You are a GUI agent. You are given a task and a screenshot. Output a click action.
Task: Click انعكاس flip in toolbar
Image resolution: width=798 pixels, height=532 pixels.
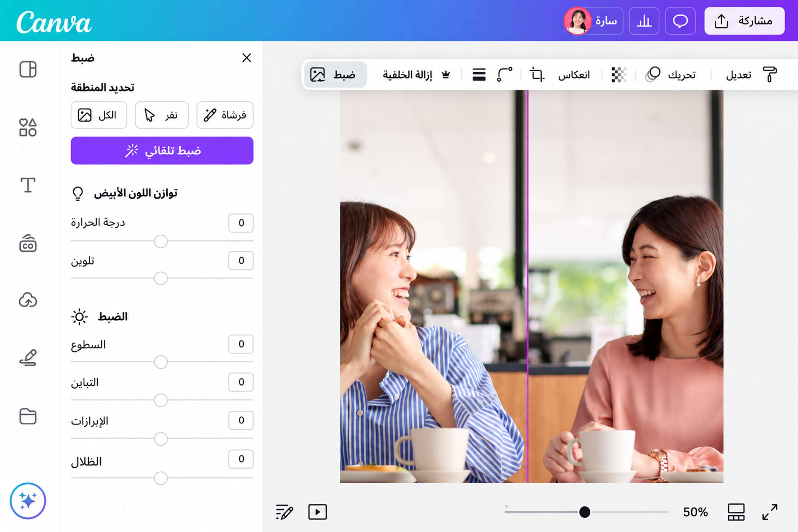[x=574, y=75]
